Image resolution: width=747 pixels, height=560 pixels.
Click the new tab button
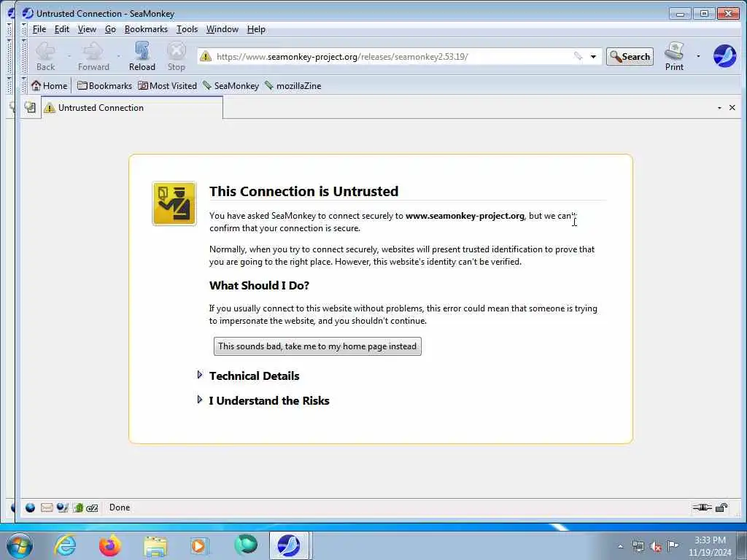tap(30, 108)
